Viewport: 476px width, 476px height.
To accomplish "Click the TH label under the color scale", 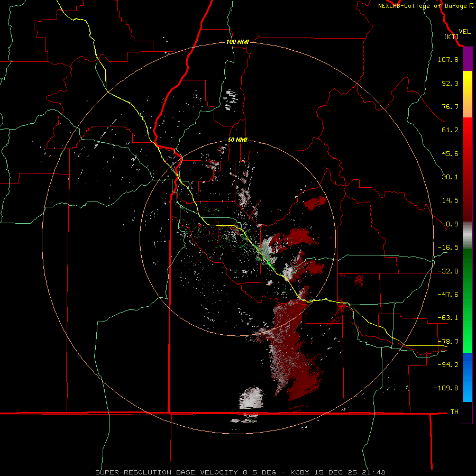I will (454, 412).
